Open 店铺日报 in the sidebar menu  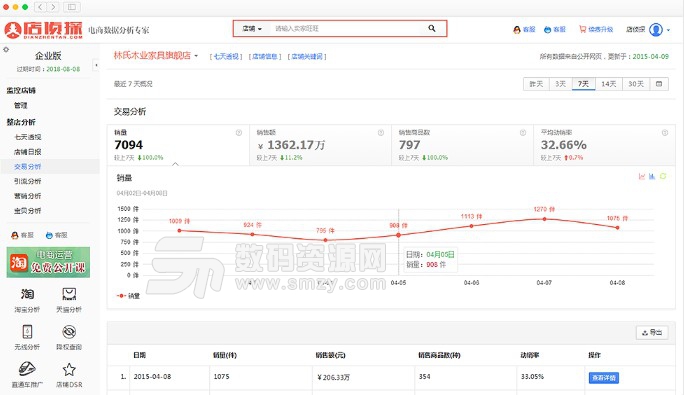click(27, 152)
